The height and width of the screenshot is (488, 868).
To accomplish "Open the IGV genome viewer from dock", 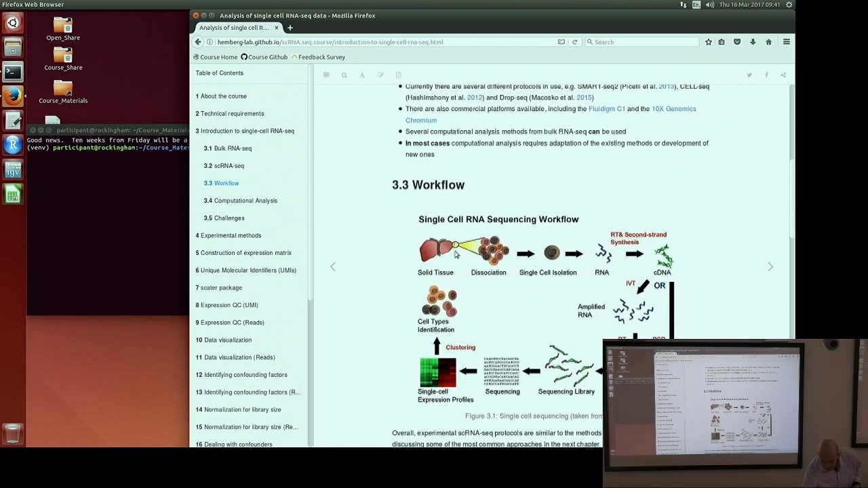I will click(12, 169).
